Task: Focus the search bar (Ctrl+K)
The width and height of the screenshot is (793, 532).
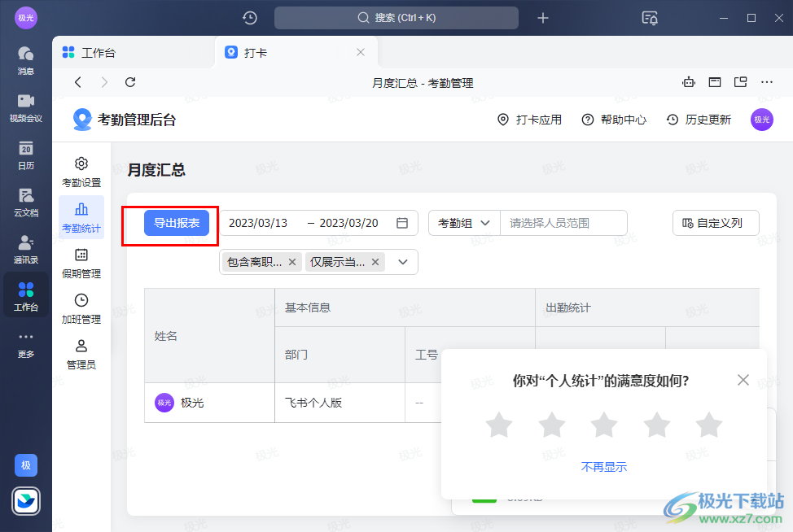Action: click(396, 18)
